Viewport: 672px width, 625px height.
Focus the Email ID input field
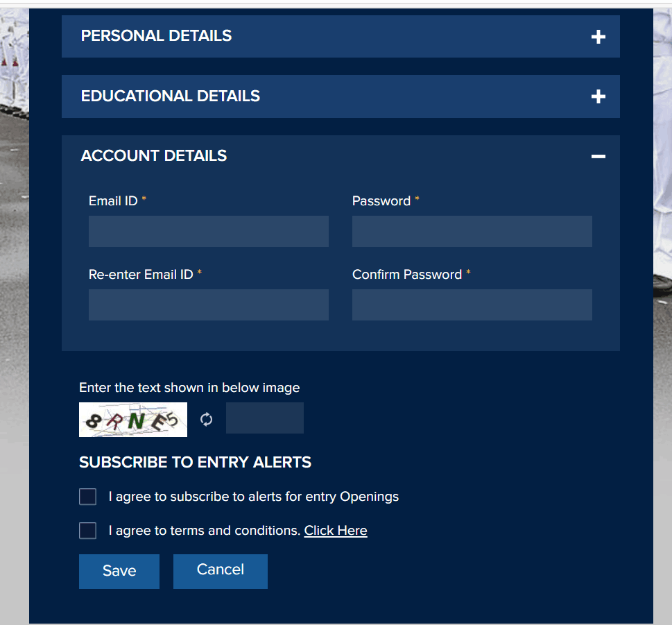click(x=208, y=231)
